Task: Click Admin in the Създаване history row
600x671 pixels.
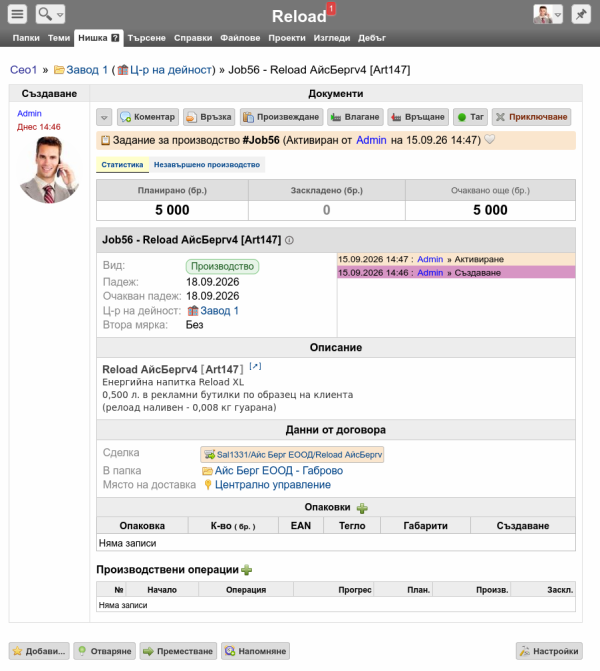Action: [430, 273]
